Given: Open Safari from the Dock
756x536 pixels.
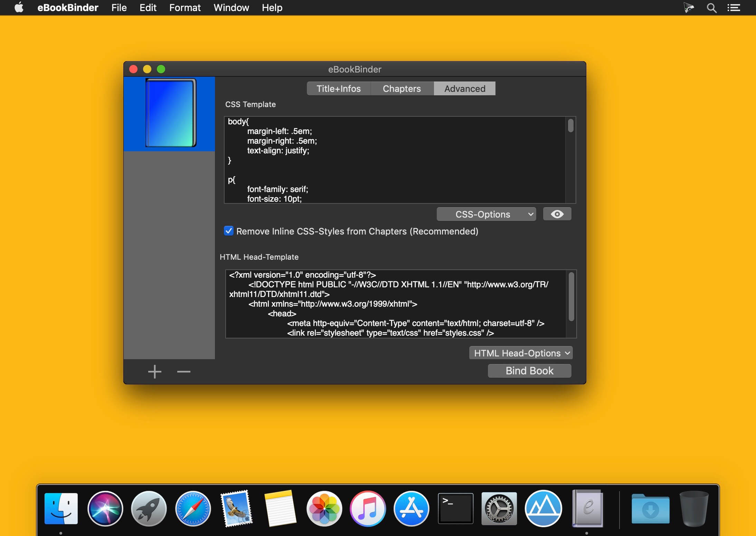Looking at the screenshot, I should tap(193, 508).
